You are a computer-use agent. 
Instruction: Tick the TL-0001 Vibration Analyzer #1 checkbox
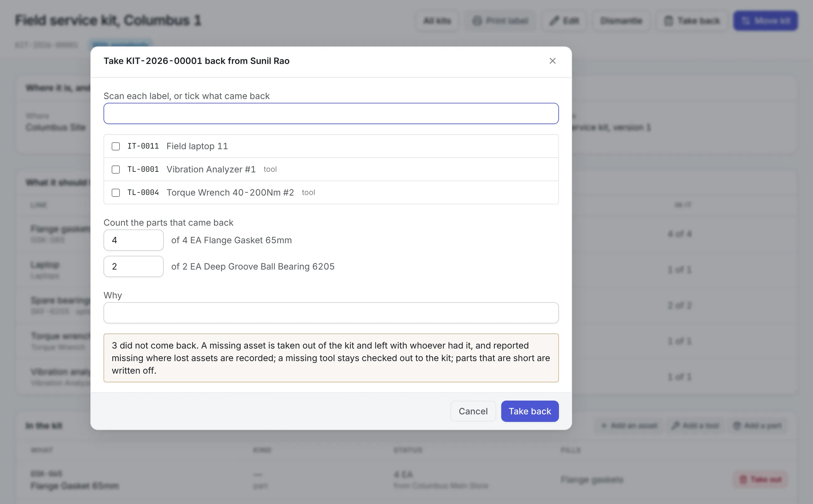pos(116,169)
